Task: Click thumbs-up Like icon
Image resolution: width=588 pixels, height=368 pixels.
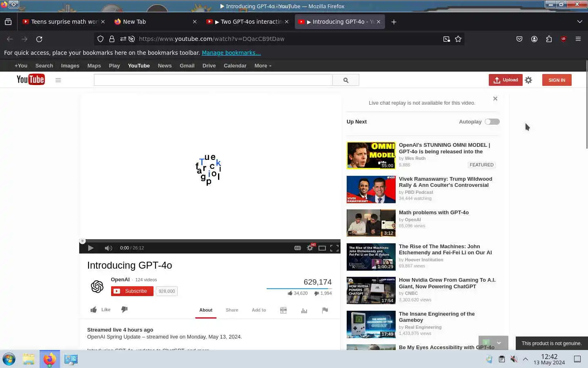Action: click(94, 310)
